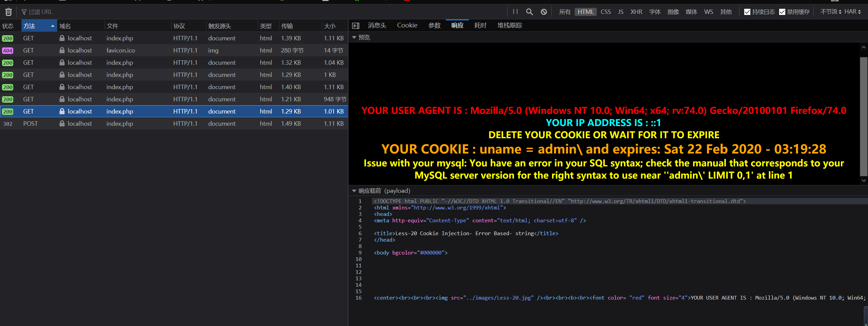Click the DOCTYPE line in payload

[x=560, y=201]
